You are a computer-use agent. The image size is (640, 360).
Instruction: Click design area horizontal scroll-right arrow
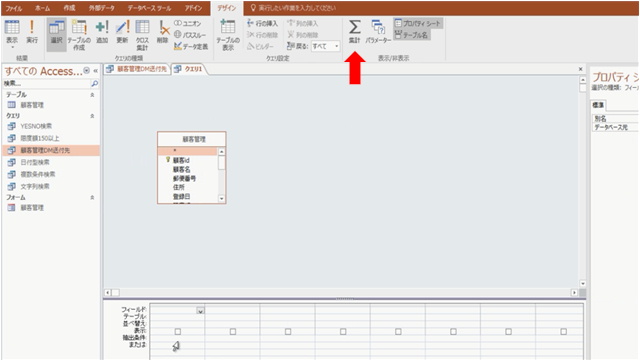574,293
